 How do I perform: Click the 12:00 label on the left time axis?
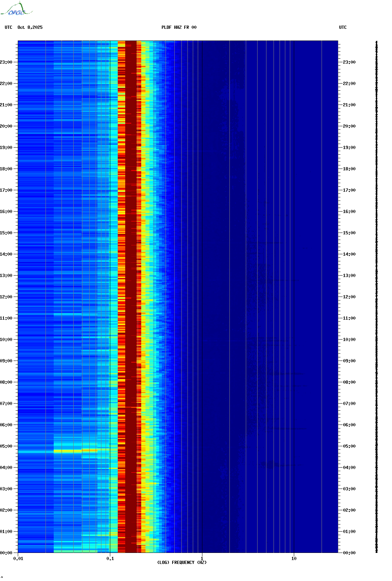click(6, 297)
